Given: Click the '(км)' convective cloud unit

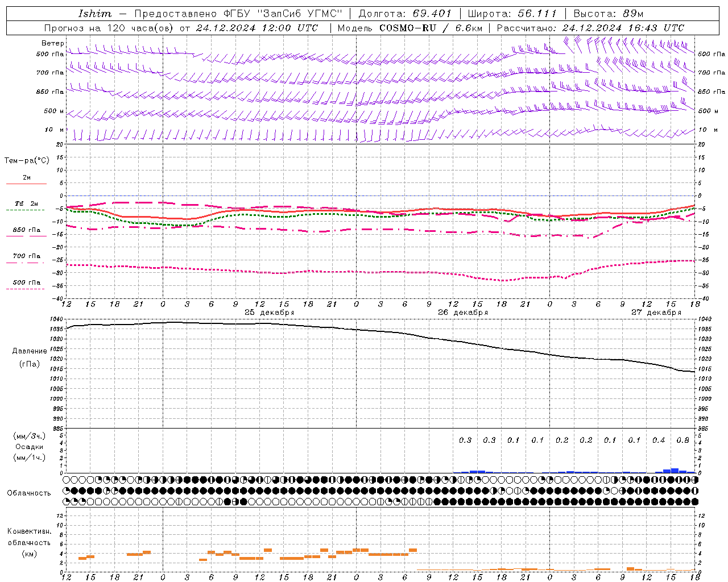Looking at the screenshot, I should [x=30, y=553].
